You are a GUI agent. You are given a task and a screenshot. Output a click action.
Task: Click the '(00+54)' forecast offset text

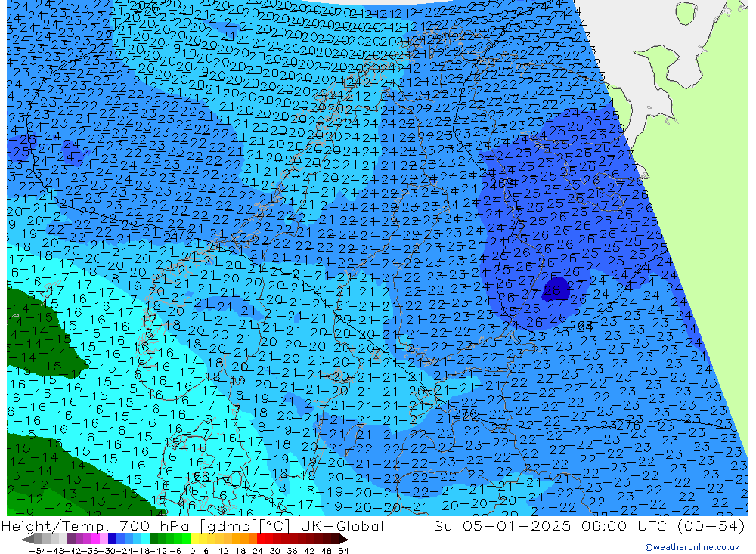[x=711, y=525]
